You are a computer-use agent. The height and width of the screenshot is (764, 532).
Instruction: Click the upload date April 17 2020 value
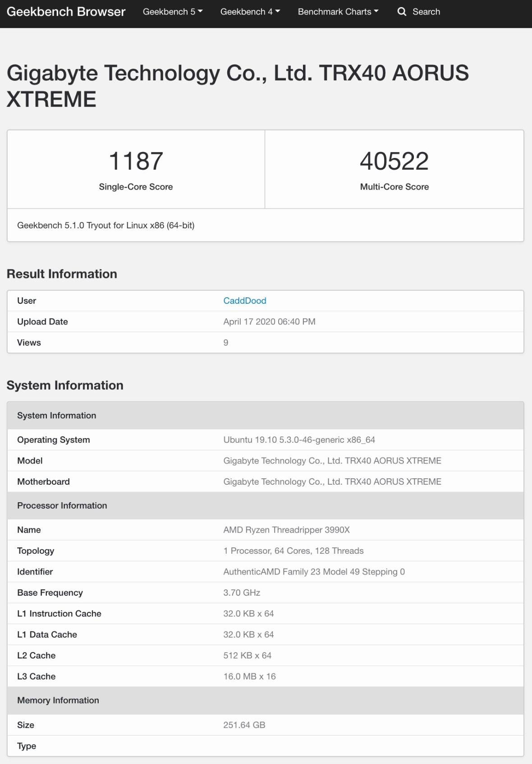pos(269,322)
